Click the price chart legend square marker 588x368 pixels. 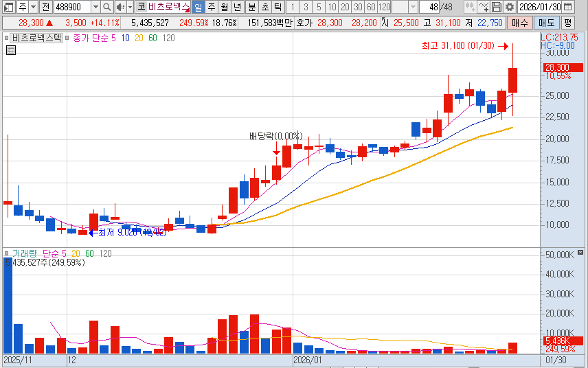(6, 38)
